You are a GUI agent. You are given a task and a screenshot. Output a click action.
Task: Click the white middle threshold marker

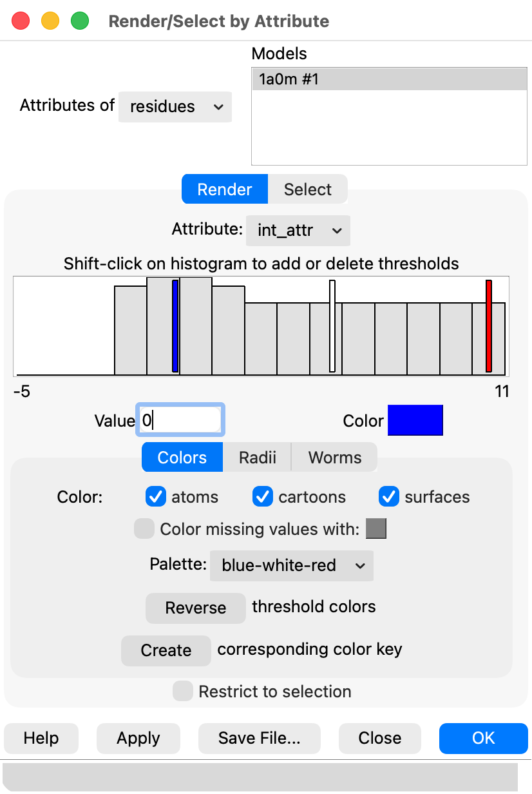coord(332,326)
